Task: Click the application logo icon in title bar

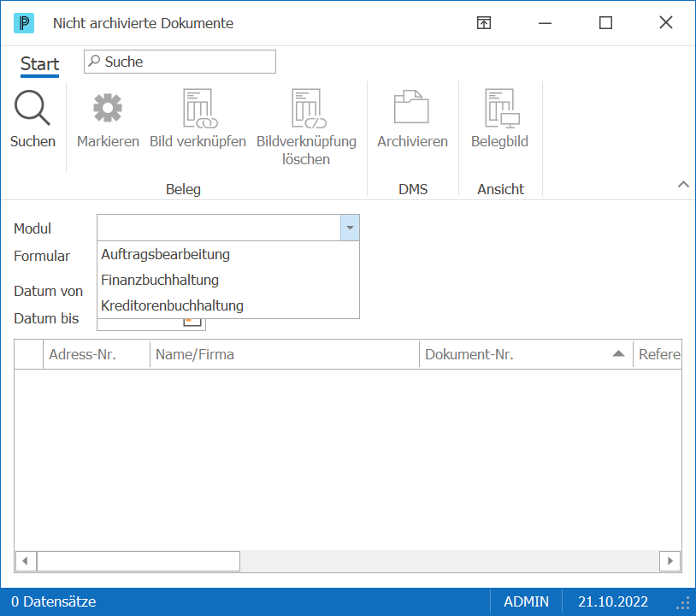Action: (x=24, y=23)
